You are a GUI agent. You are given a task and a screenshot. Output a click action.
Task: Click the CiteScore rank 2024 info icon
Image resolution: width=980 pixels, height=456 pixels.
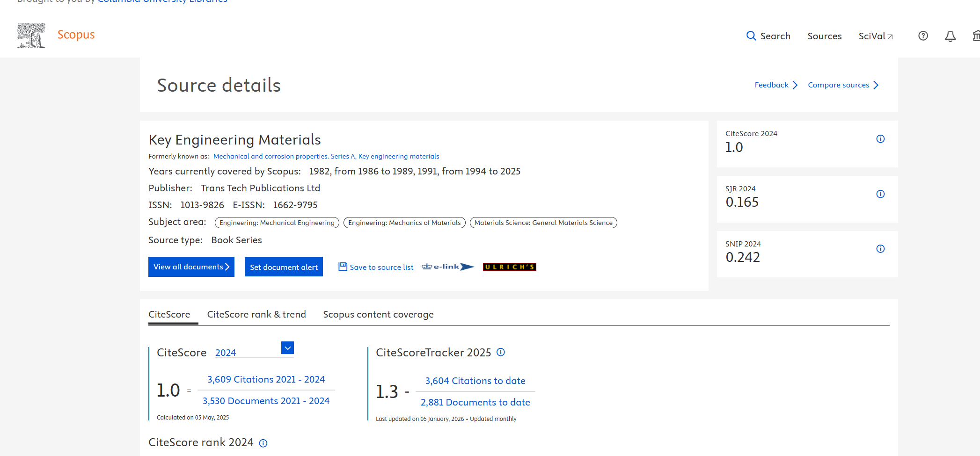[263, 443]
